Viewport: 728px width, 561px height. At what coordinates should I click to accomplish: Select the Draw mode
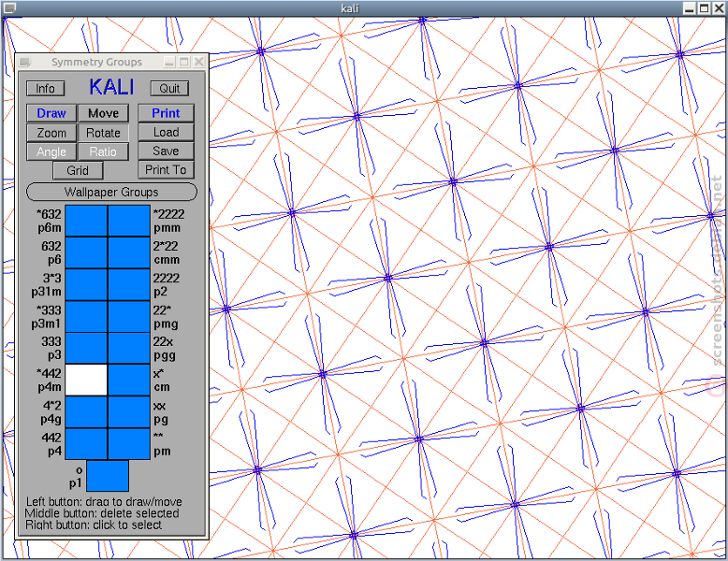pos(51,113)
